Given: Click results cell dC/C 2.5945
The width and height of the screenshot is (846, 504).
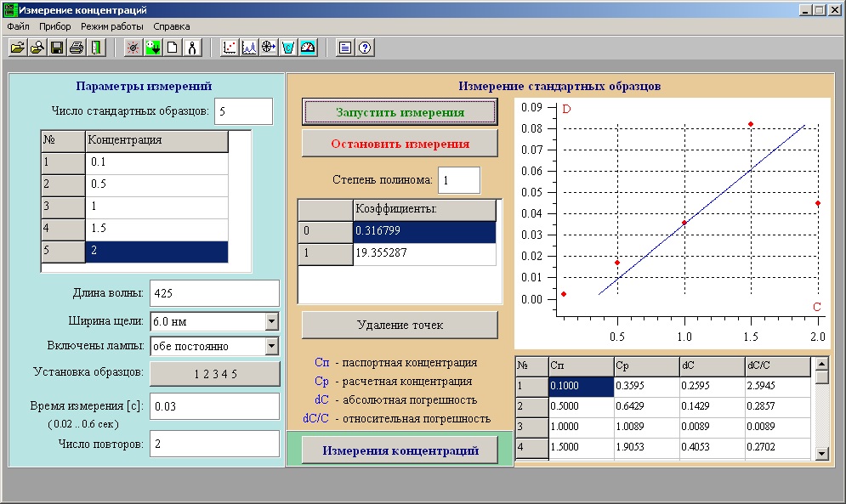Looking at the screenshot, I should pos(778,387).
